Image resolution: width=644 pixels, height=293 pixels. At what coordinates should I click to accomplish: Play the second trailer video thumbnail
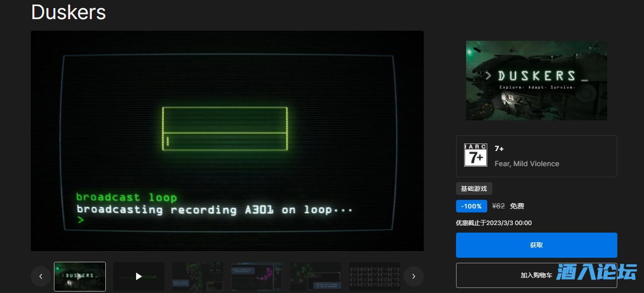coord(139,276)
